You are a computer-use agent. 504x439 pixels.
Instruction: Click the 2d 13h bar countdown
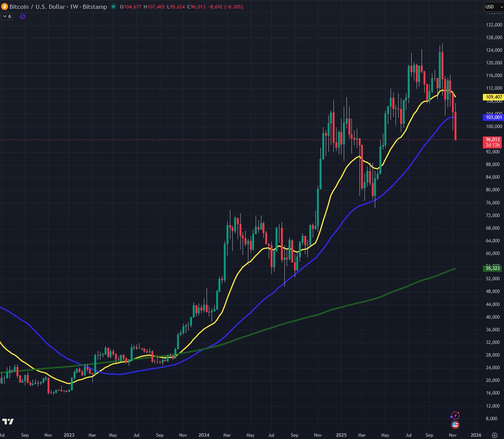493,145
